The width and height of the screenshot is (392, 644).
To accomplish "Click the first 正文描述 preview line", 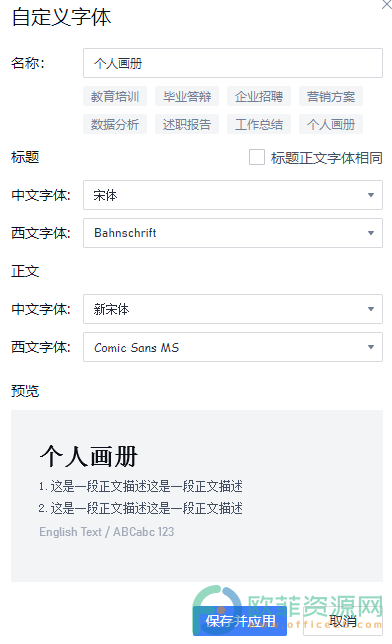I will tap(141, 486).
